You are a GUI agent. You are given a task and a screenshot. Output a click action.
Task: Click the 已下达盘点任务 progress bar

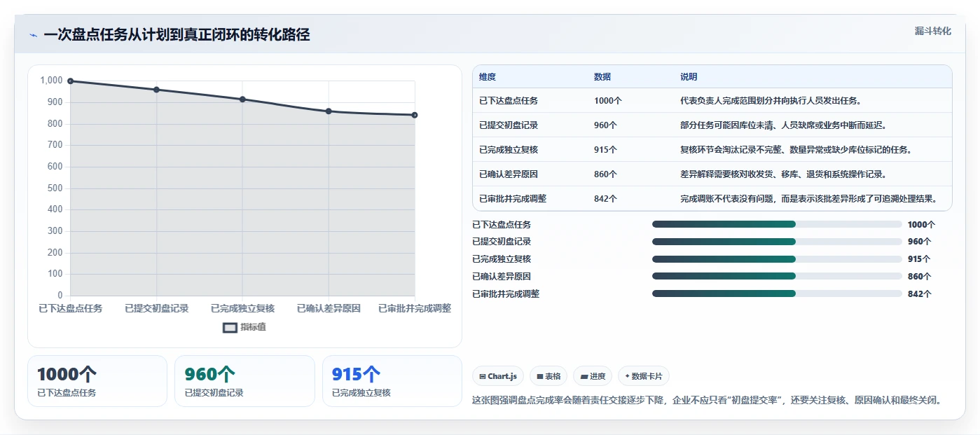click(777, 224)
